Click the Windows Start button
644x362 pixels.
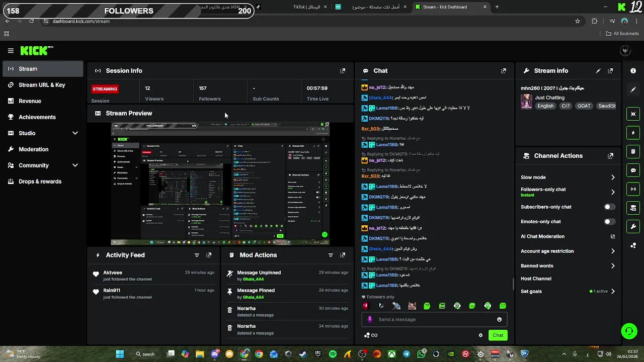(x=120, y=354)
